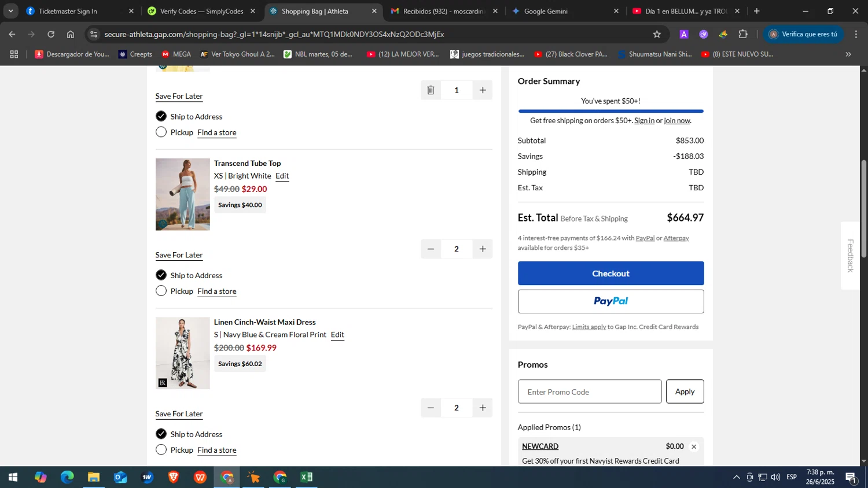Open the Creepts bookmark
This screenshot has width=868, height=488.
point(135,54)
